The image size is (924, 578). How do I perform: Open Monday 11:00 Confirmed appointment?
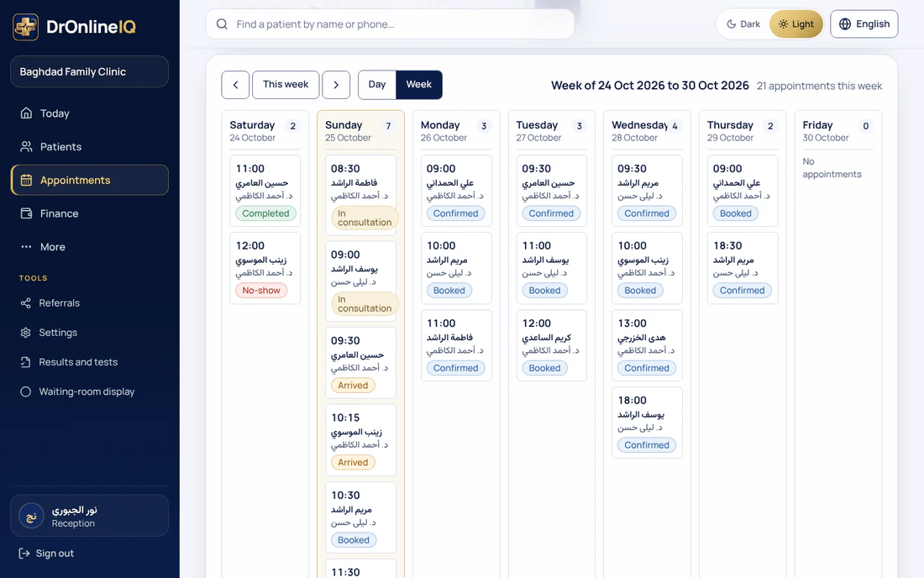(x=456, y=345)
